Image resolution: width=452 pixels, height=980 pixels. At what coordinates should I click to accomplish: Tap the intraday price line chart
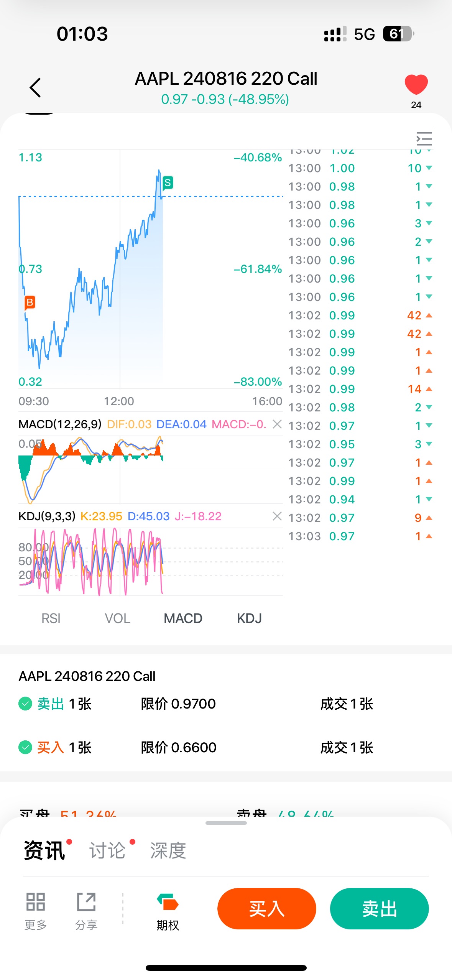pos(151,269)
